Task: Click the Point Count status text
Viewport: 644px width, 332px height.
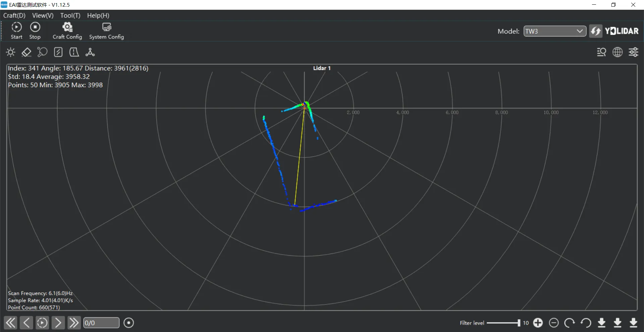Action: [x=34, y=307]
